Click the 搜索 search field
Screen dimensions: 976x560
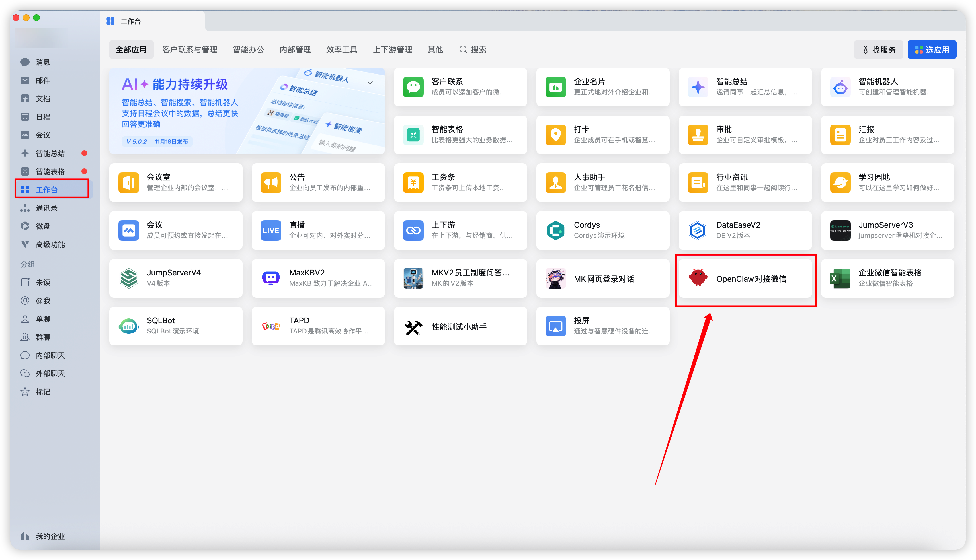point(473,50)
